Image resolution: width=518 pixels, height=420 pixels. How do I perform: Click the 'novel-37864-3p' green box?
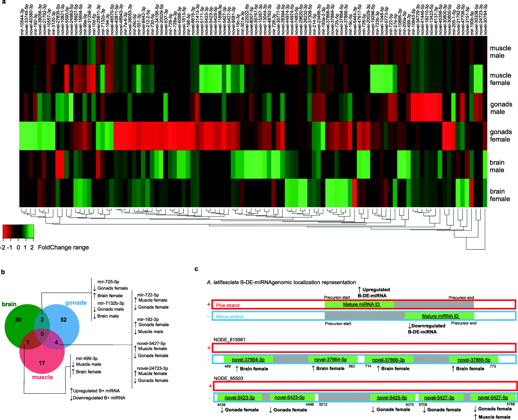point(248,360)
